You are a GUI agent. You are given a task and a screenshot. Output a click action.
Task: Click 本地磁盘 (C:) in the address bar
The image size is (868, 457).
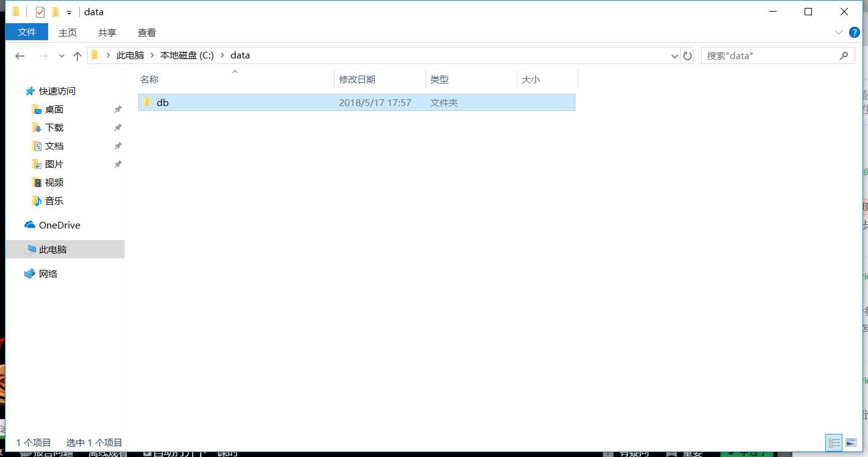tap(187, 55)
